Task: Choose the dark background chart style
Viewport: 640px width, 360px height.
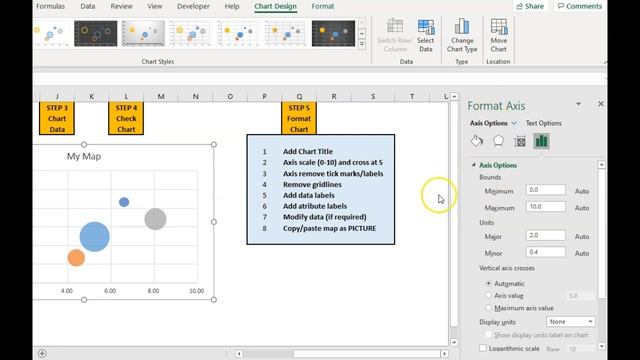Action: 96,33
